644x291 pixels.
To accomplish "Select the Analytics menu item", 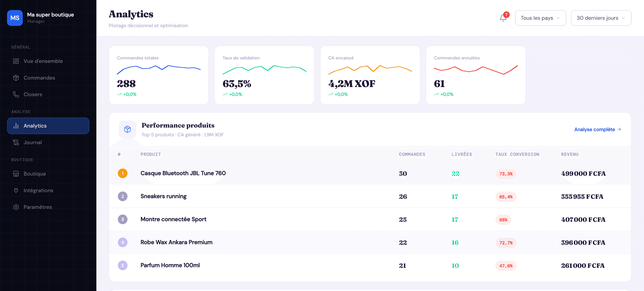I will [48, 126].
